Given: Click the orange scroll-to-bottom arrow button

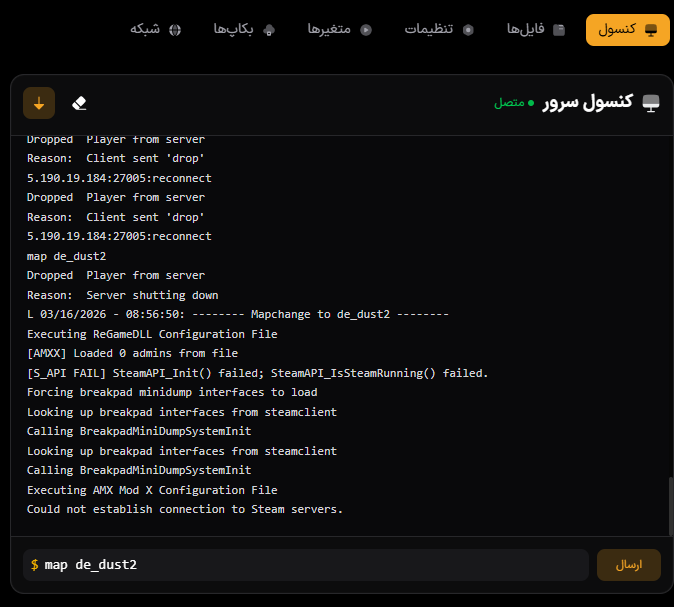Looking at the screenshot, I should [39, 103].
